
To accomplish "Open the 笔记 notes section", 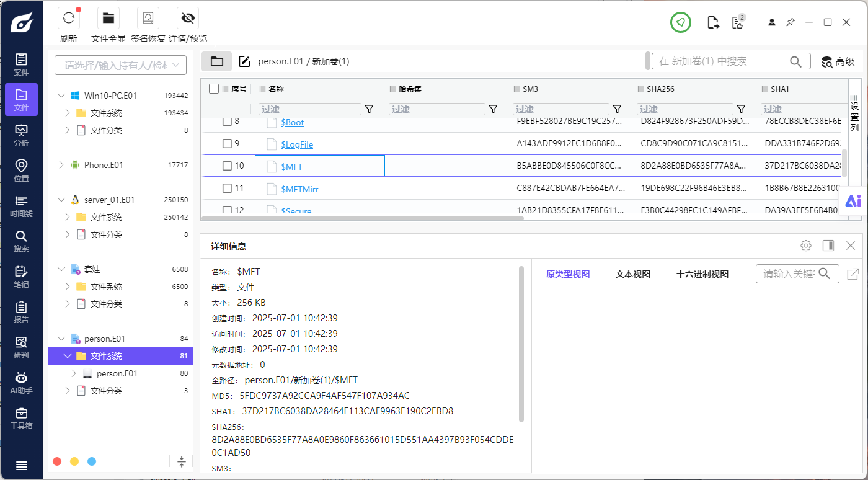I will pos(21,277).
